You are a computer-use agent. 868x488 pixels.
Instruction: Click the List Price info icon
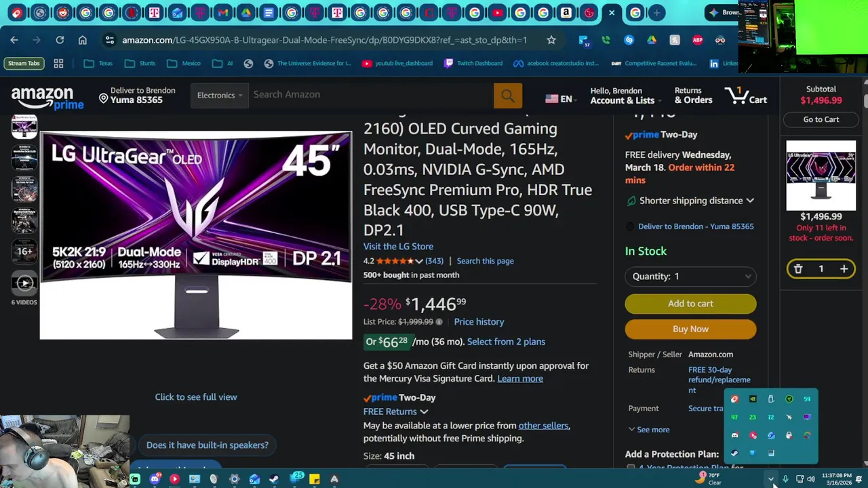point(439,322)
